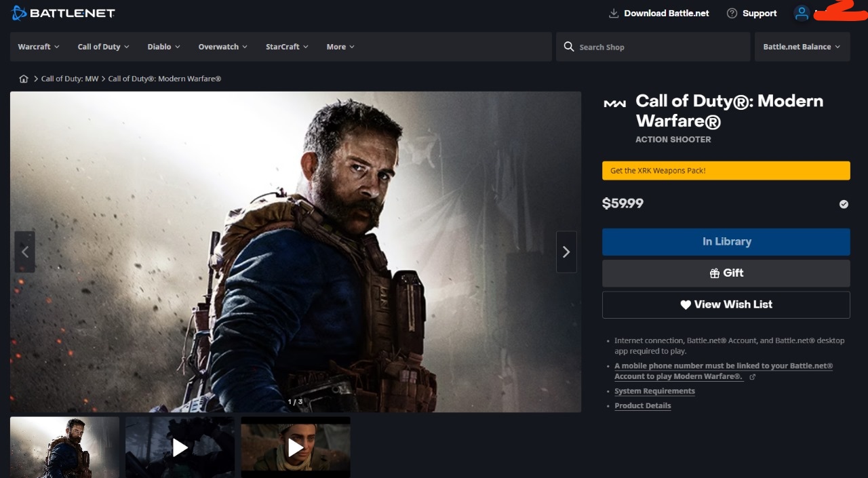The height and width of the screenshot is (478, 868).
Task: Select the first Captain Price thumbnail
Action: (64, 447)
